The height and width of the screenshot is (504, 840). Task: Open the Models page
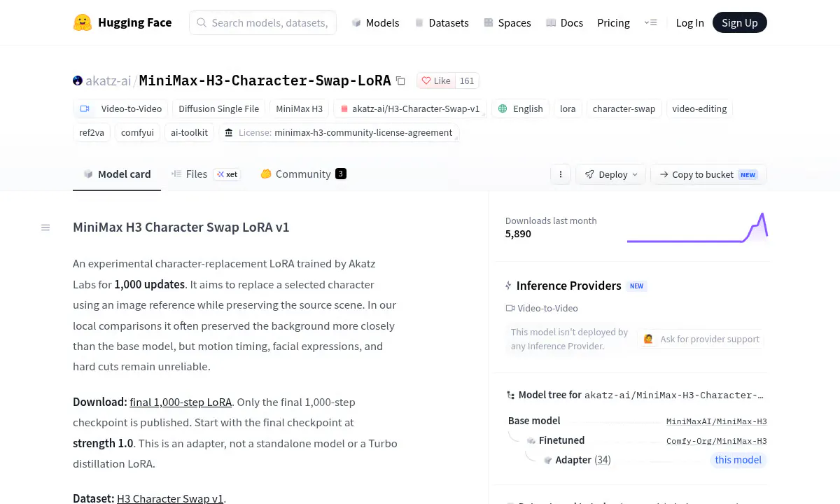click(x=375, y=22)
